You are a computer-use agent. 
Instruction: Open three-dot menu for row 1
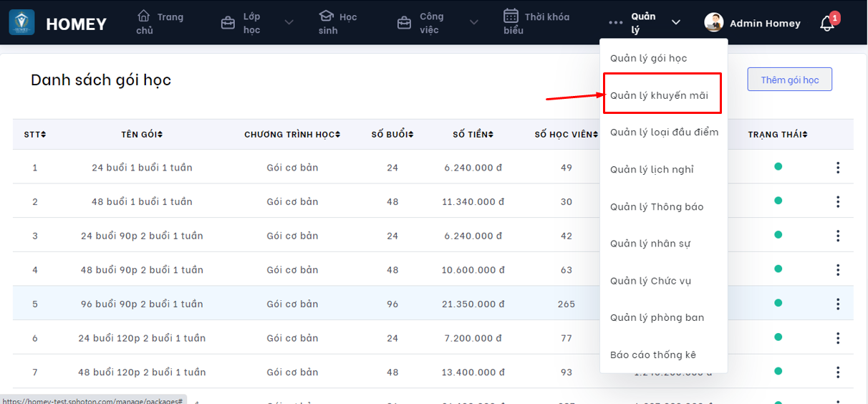click(x=837, y=168)
